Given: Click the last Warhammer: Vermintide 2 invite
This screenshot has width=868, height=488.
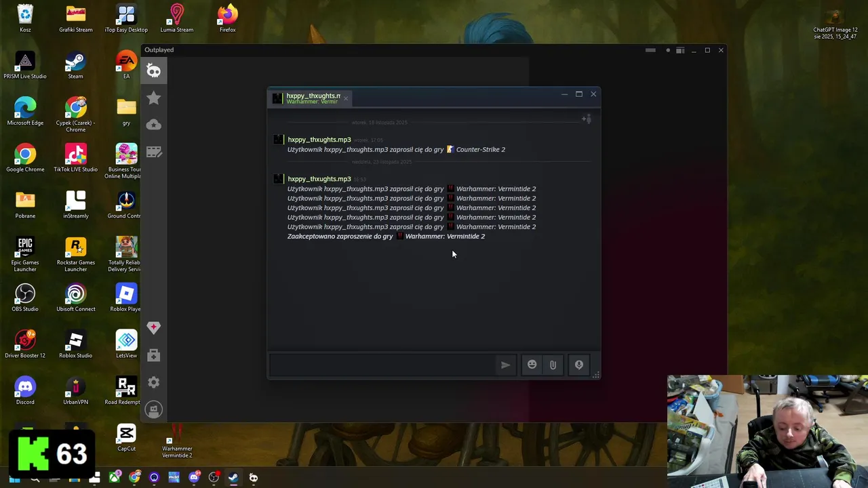Looking at the screenshot, I should 496,227.
